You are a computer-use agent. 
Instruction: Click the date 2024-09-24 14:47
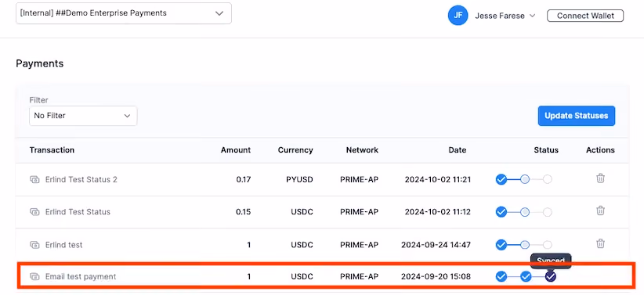[436, 245]
